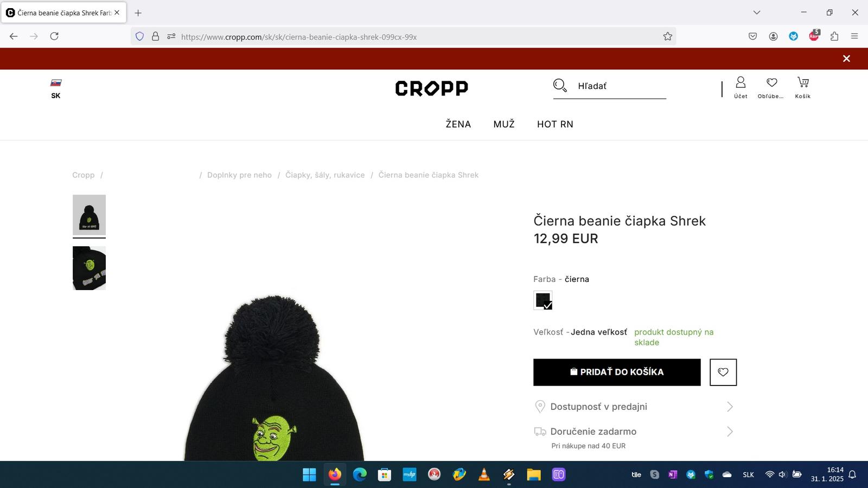Click the search magnifier icon

(560, 86)
